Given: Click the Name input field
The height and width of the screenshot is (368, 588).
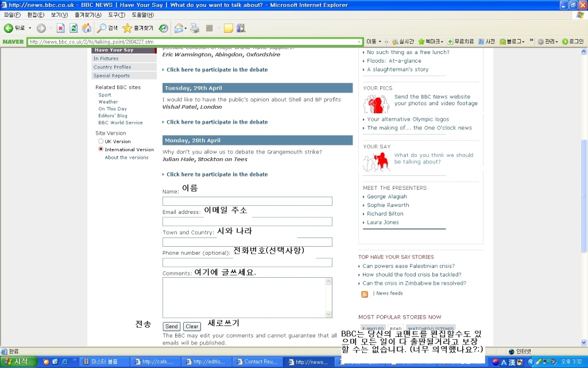Looking at the screenshot, I should point(247,201).
